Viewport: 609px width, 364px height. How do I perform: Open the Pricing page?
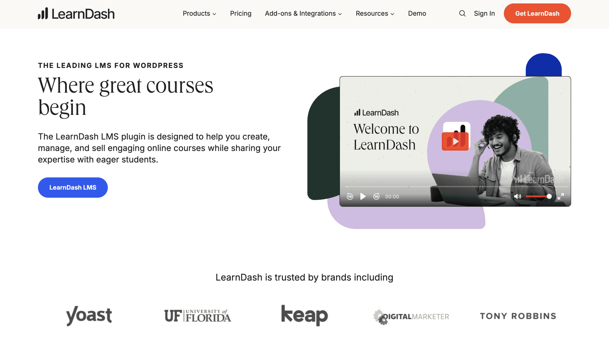241,14
